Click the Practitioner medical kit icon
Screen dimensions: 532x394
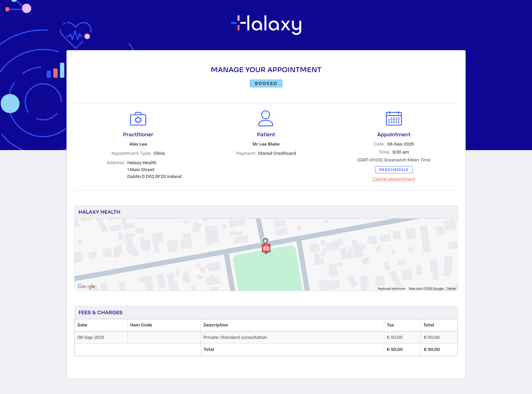tap(138, 118)
